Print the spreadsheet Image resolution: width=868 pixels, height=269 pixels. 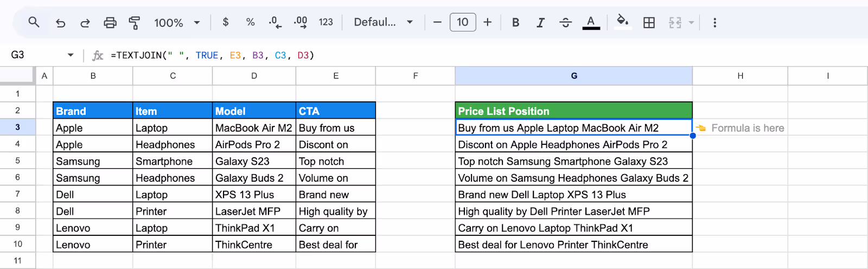(110, 23)
